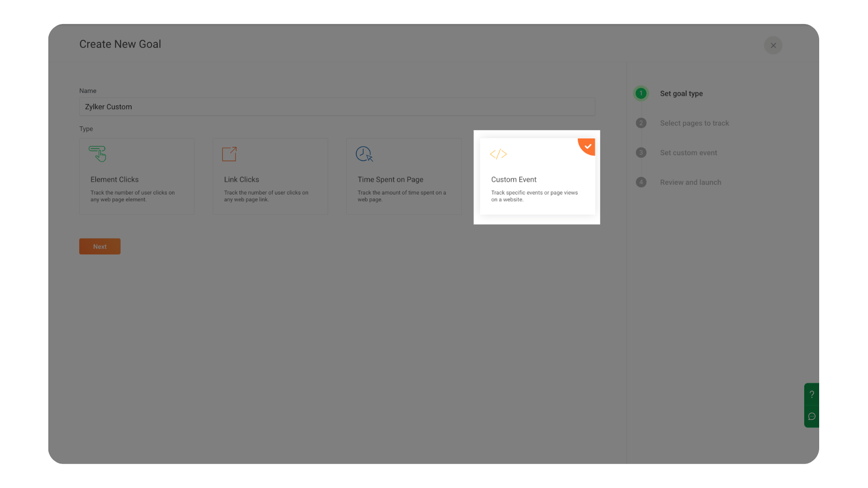This screenshot has height=488, width=868.
Task: Click the Custom Event code brackets icon
Action: [x=498, y=154]
